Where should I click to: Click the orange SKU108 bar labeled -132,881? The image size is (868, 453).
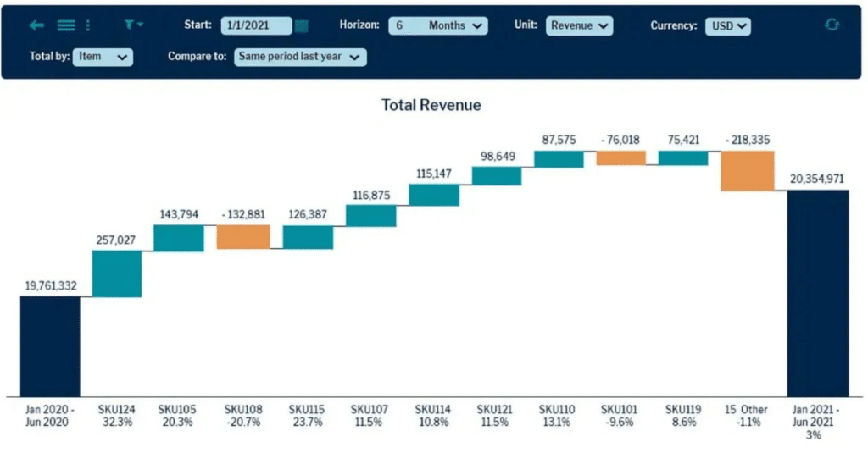click(243, 237)
